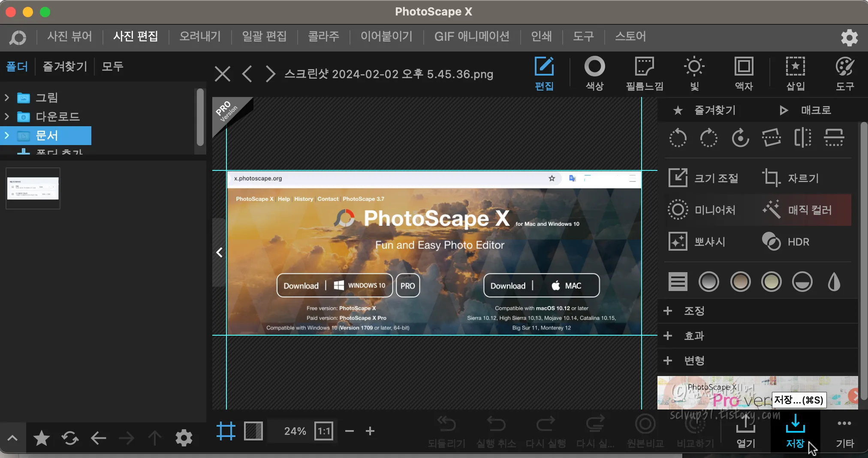Viewport: 868px width, 458px height.
Task: Click the water drop filter icon
Action: (x=834, y=282)
